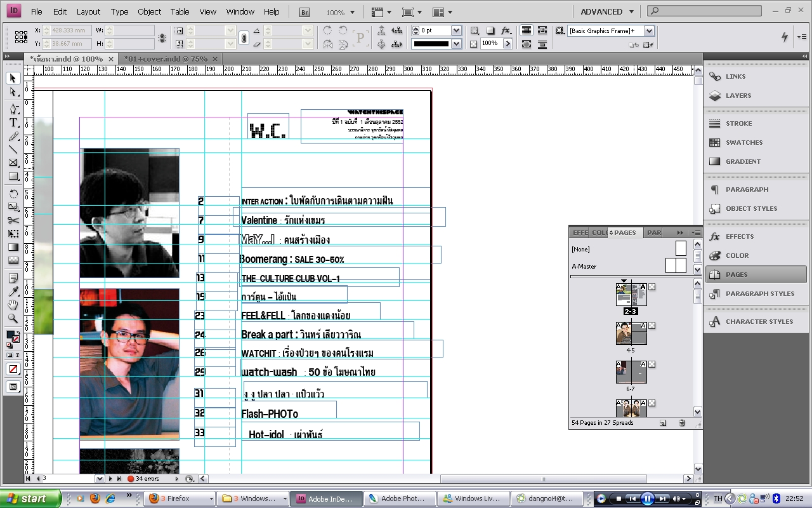Screen dimensions: 812x508
Task: Delete selected page using trash icon
Action: (x=682, y=423)
